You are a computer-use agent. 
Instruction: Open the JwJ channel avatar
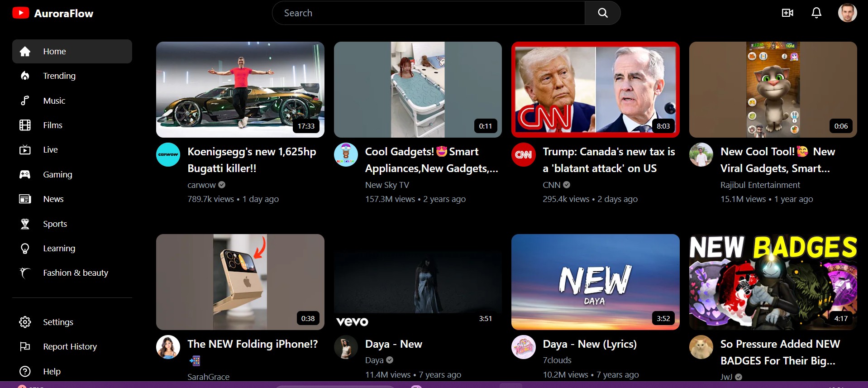coord(701,347)
